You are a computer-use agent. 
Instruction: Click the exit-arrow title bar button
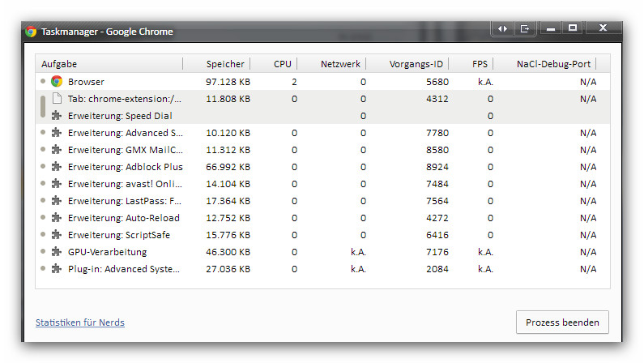[524, 28]
